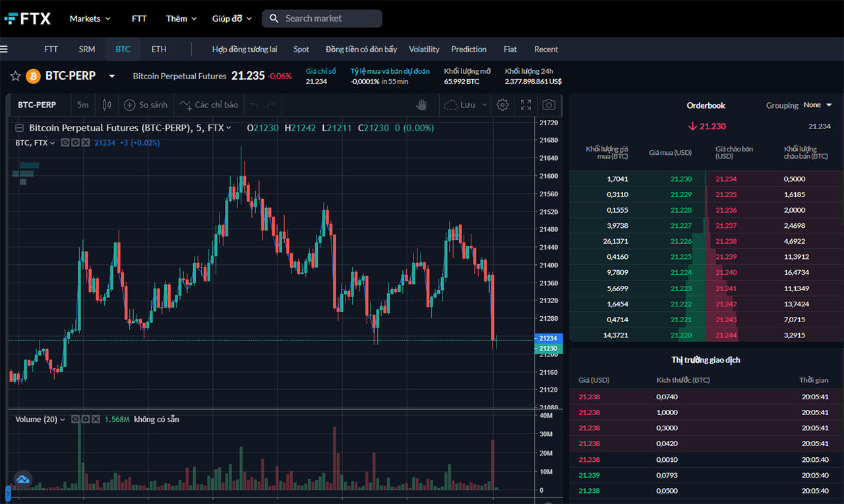The width and height of the screenshot is (844, 504).
Task: Open the 5m interval selector
Action: (82, 105)
